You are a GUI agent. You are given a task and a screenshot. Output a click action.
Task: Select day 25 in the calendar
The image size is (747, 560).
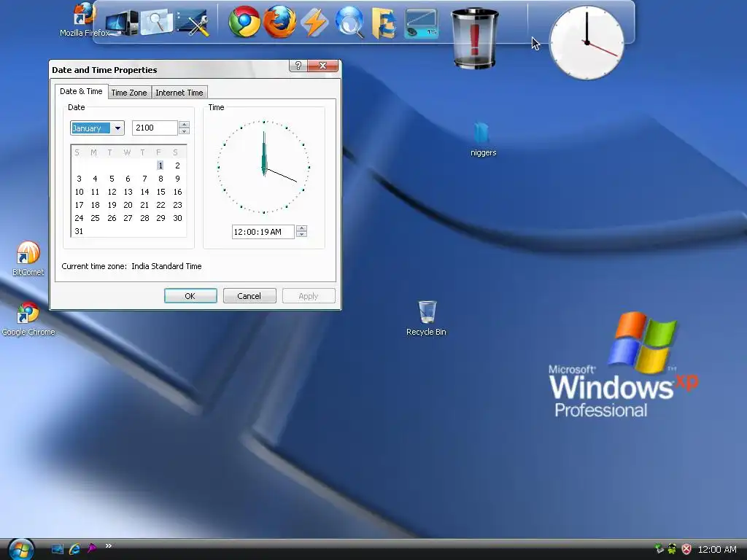tap(95, 218)
